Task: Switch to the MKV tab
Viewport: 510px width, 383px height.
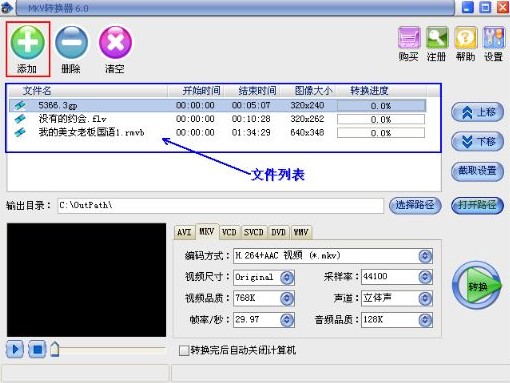Action: 207,231
